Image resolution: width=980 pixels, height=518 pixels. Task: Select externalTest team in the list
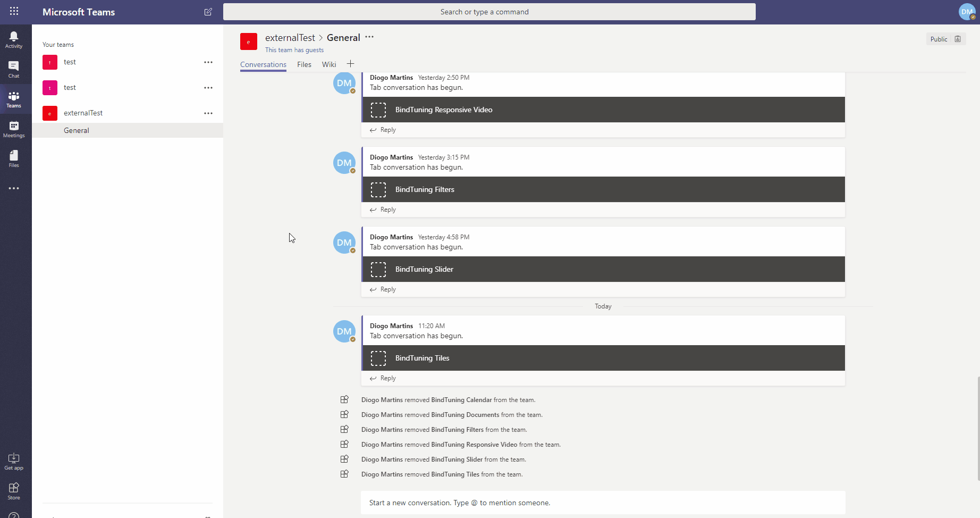(x=128, y=113)
